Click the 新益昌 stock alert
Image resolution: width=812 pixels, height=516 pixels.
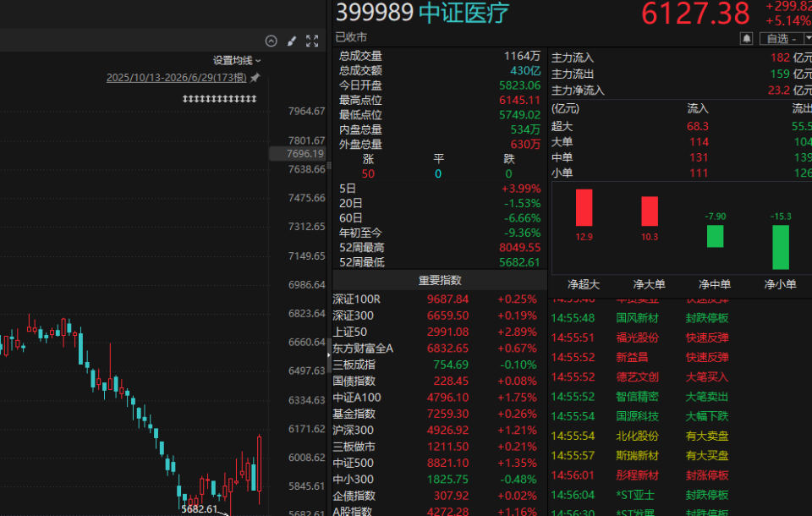pos(632,358)
